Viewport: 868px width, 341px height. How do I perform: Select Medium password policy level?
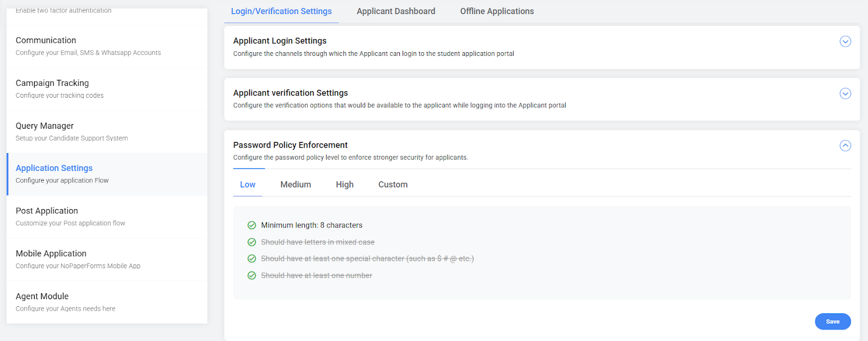pyautogui.click(x=296, y=185)
